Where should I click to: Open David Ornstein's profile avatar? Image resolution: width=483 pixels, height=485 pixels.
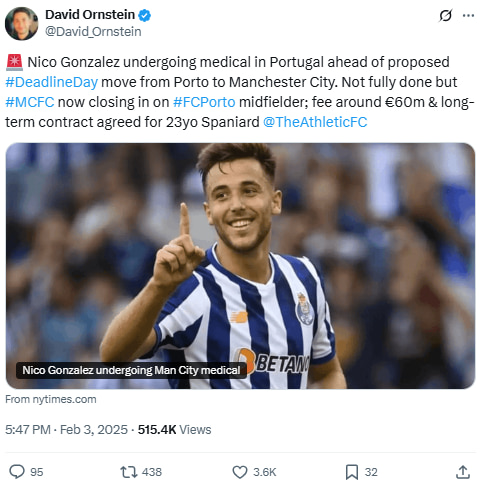tap(22, 24)
